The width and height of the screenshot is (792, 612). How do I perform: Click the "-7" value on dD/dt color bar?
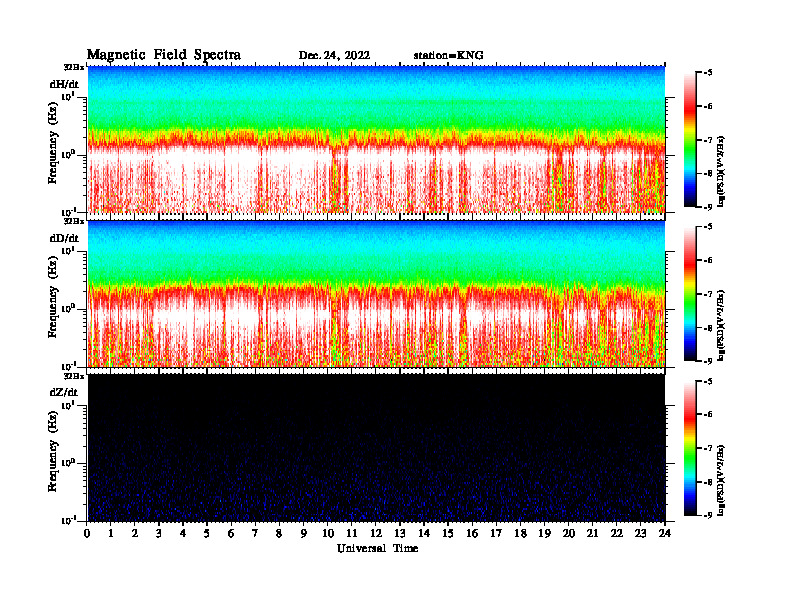click(708, 294)
